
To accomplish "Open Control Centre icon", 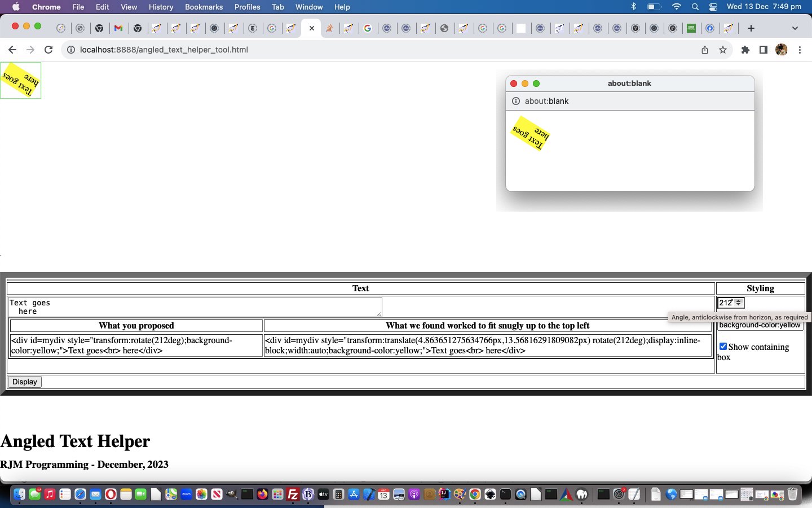I will point(713,7).
